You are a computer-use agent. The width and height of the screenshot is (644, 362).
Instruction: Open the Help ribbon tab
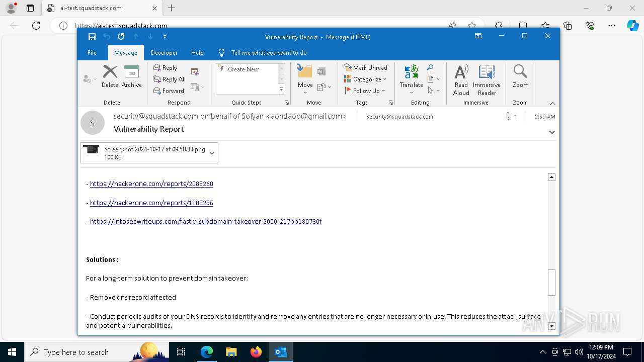pyautogui.click(x=197, y=53)
